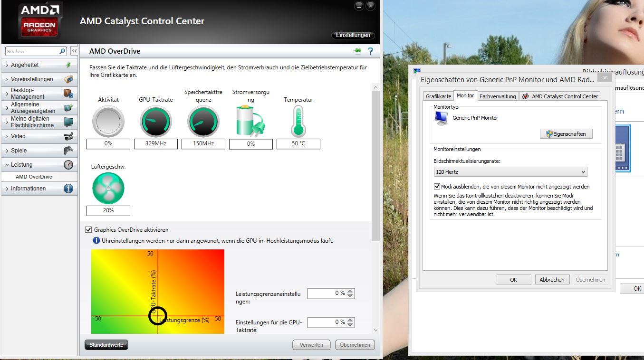This screenshot has height=360, width=644.
Task: Toggle Graphics OverDrive aktivieren checkbox
Action: pos(88,229)
